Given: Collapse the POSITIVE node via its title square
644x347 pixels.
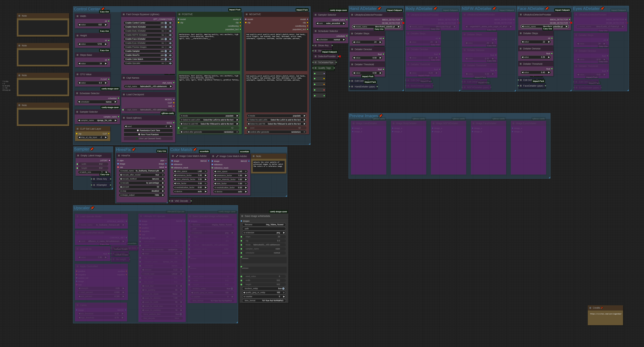Looking at the screenshot, I should [179, 14].
